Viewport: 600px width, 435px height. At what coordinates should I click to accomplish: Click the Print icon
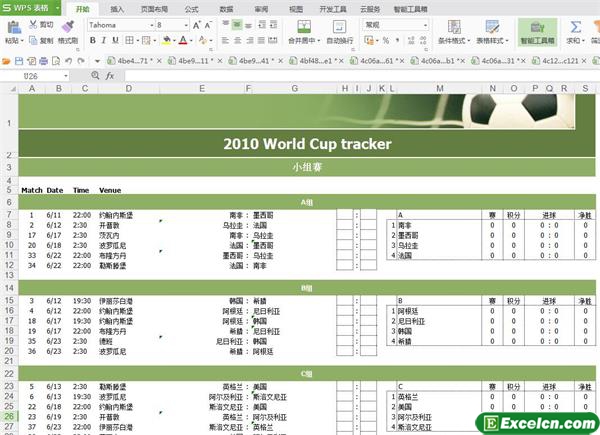pyautogui.click(x=44, y=61)
